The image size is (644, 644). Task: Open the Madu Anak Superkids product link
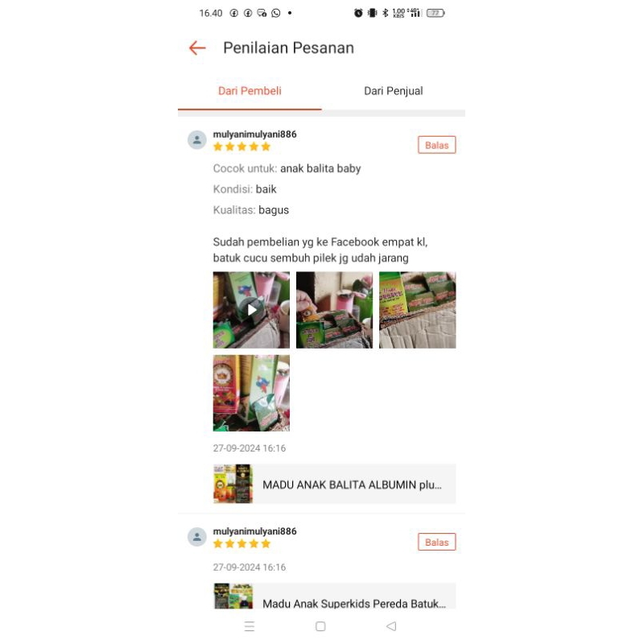click(334, 597)
